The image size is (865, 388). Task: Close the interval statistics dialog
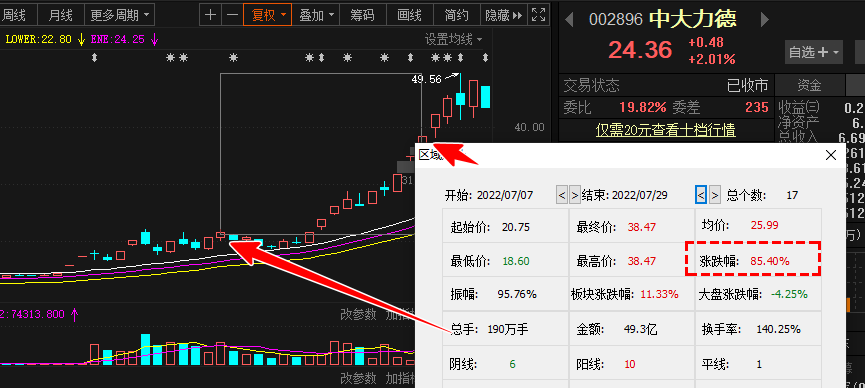831,156
